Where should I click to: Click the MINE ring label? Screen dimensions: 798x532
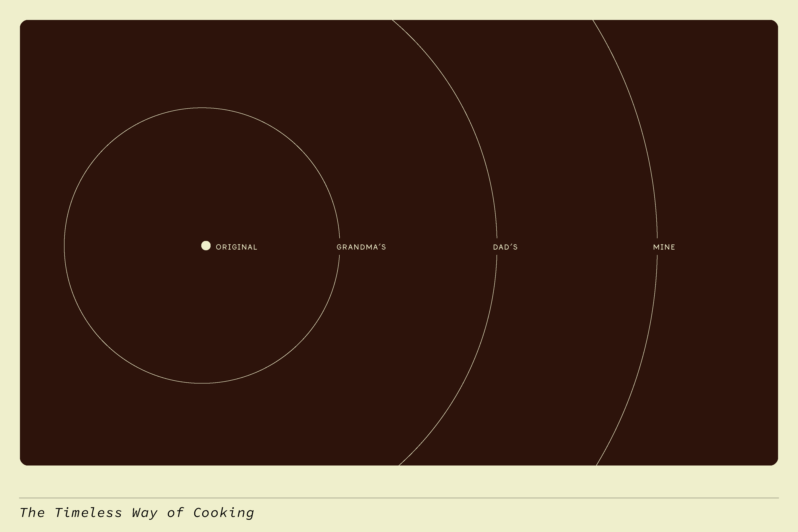pos(664,247)
